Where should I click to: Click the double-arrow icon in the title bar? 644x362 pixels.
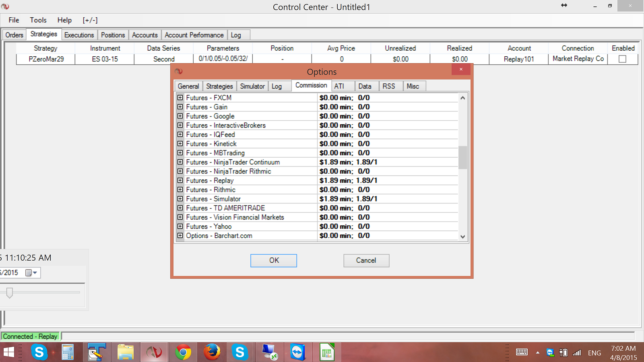(x=564, y=5)
